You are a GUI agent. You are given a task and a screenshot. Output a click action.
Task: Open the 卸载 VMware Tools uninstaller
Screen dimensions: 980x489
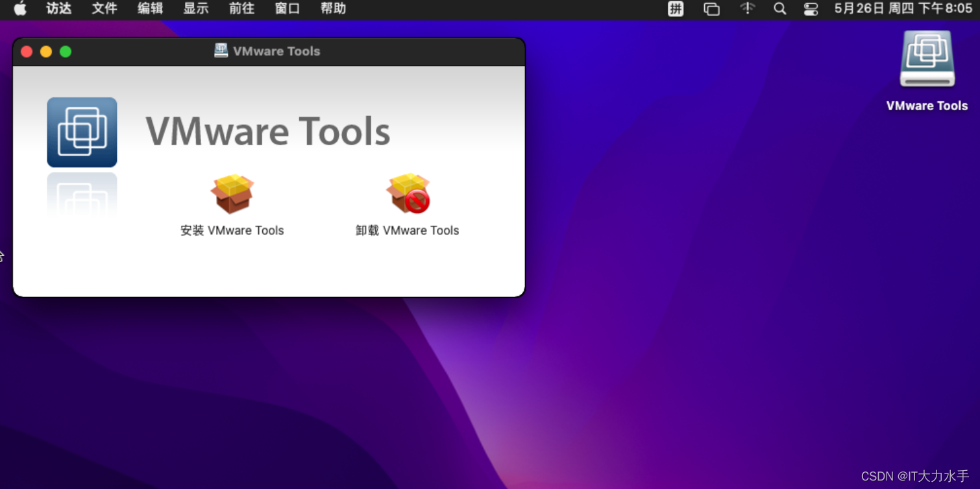tap(408, 194)
